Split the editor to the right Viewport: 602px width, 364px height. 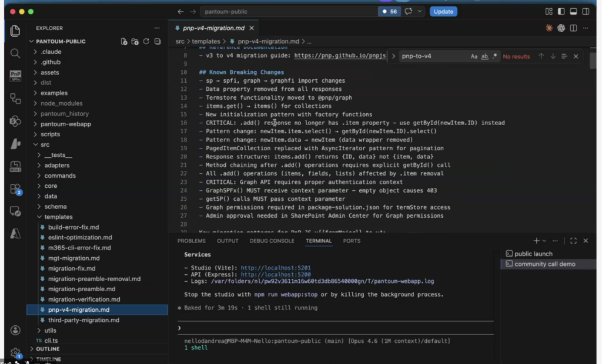[x=573, y=28]
